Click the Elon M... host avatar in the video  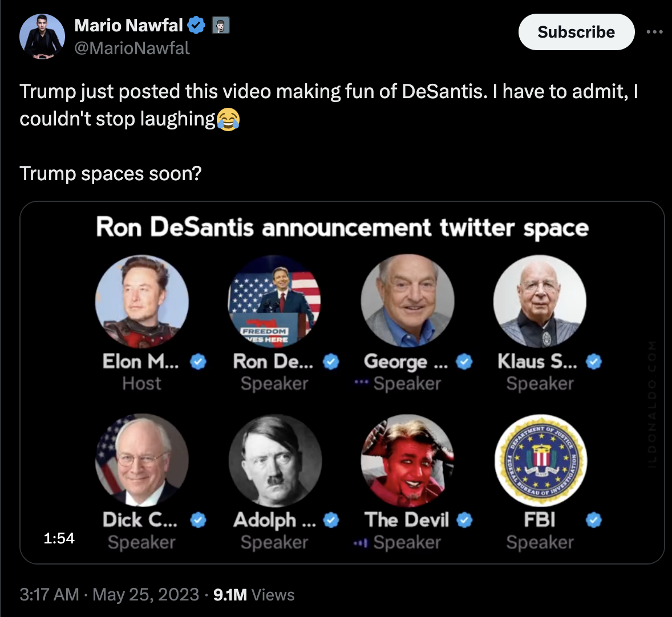[141, 301]
